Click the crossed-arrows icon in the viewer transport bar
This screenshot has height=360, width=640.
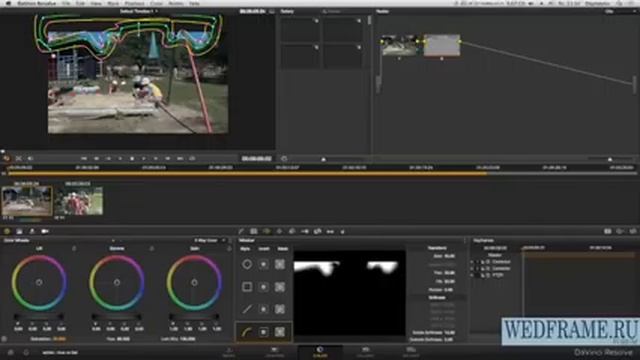pos(19,158)
